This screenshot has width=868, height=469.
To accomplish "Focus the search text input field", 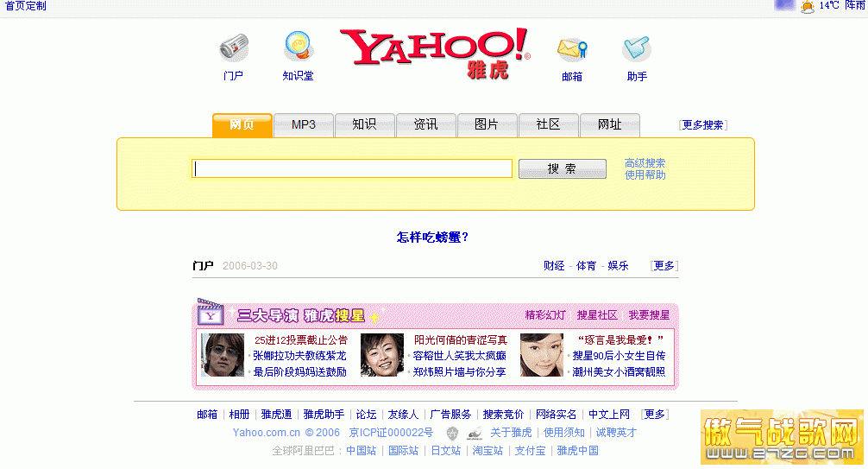I will 352,168.
